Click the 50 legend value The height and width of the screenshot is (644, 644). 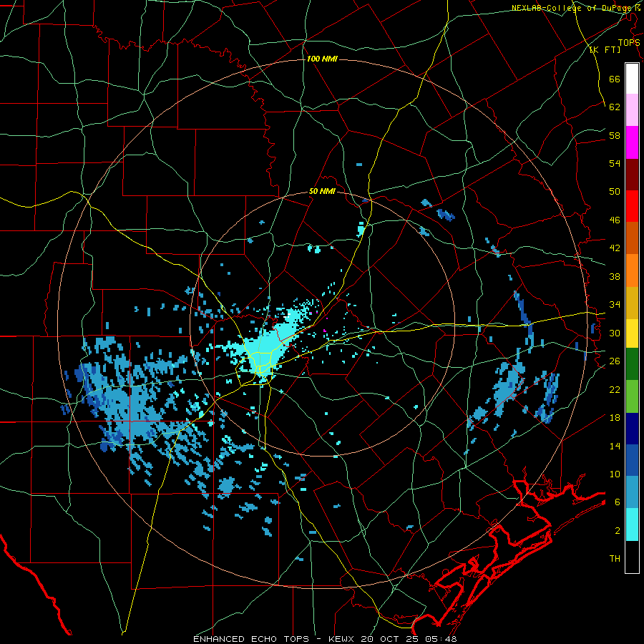tap(615, 192)
